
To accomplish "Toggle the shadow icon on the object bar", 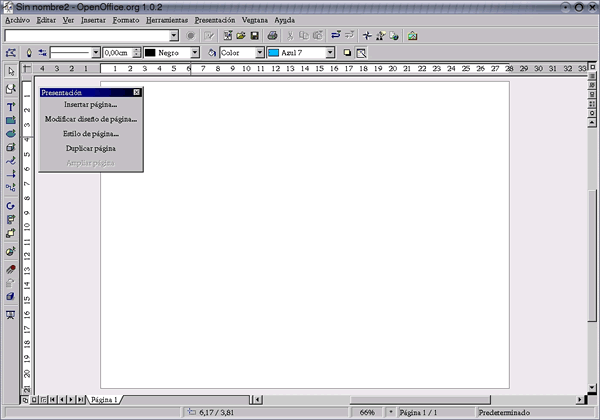I will click(x=347, y=52).
